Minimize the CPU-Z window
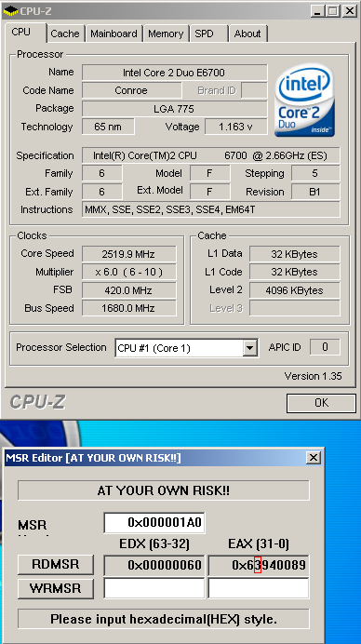 point(316,10)
